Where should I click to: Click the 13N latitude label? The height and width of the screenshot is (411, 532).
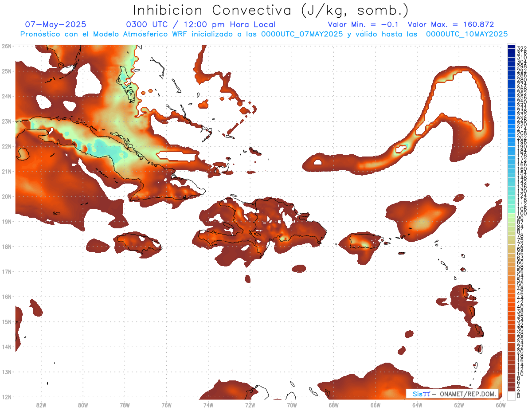tap(7, 372)
